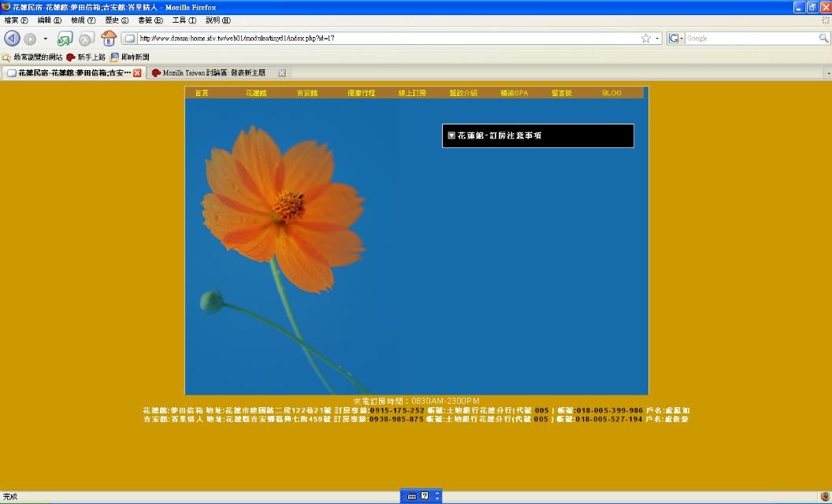This screenshot has width=832, height=504.
Task: Switch to the Mozilla Taiwan 討論區 tab
Action: [x=213, y=72]
